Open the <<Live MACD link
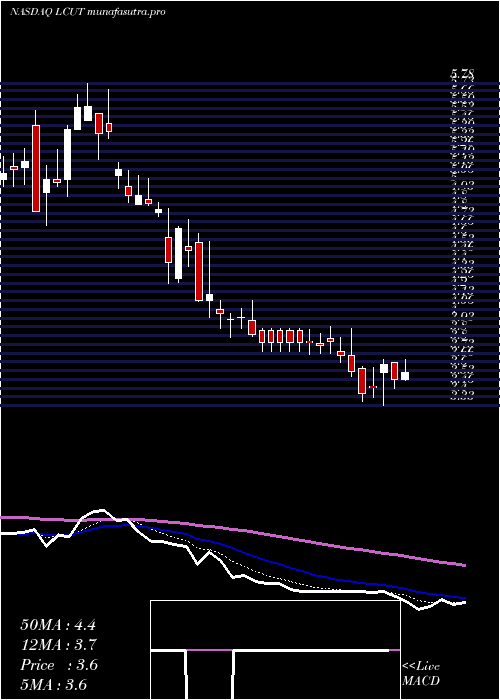 pos(421,674)
